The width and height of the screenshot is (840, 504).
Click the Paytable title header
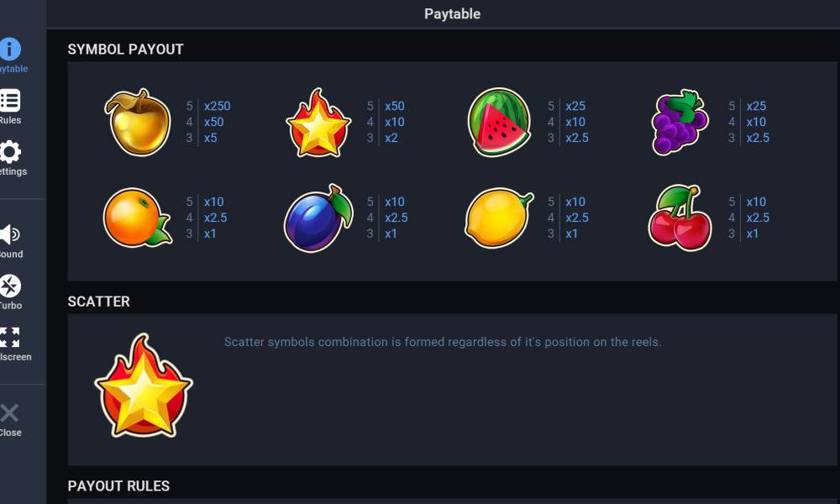coord(452,14)
